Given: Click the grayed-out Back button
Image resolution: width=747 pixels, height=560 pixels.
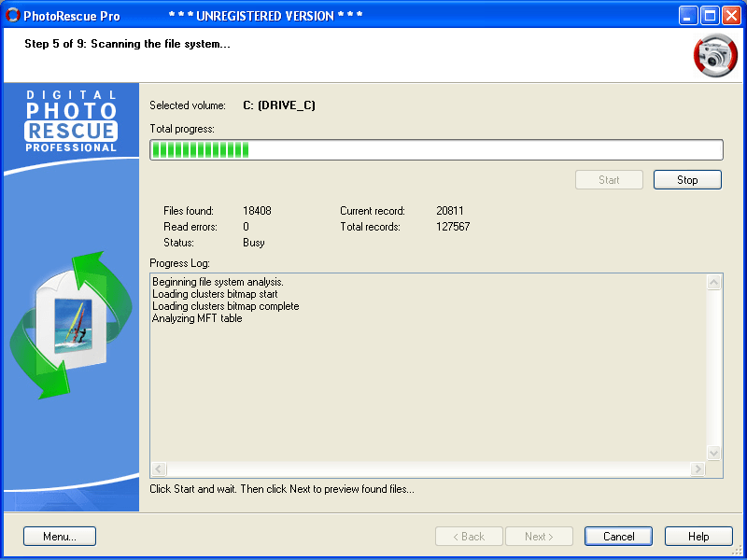Looking at the screenshot, I should (469, 536).
